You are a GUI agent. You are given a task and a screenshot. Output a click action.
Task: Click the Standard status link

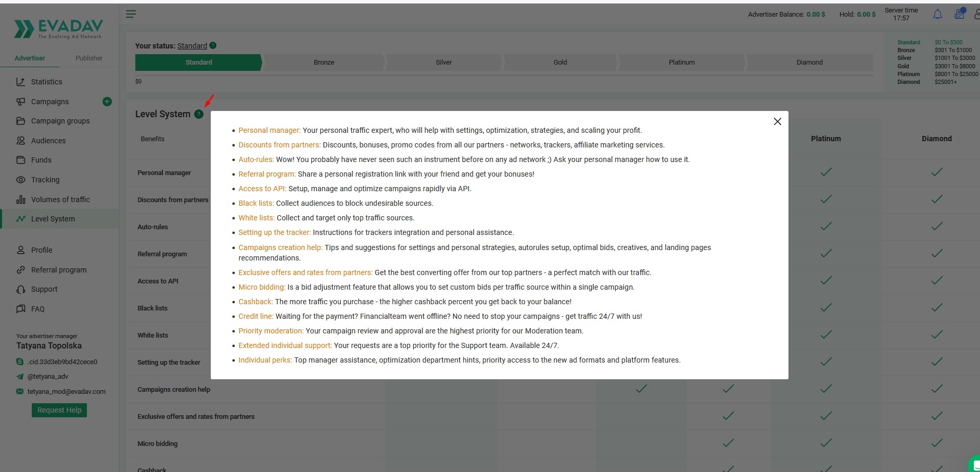192,46
